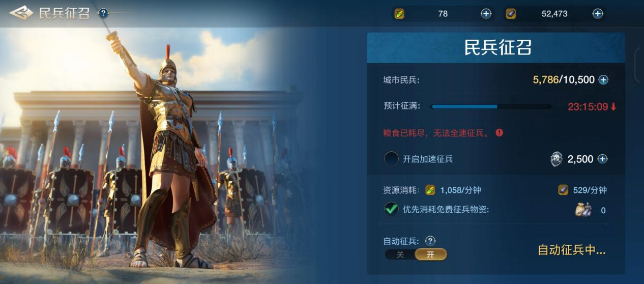Click the food resource icon in top bar
This screenshot has width=644, height=284.
click(x=400, y=14)
